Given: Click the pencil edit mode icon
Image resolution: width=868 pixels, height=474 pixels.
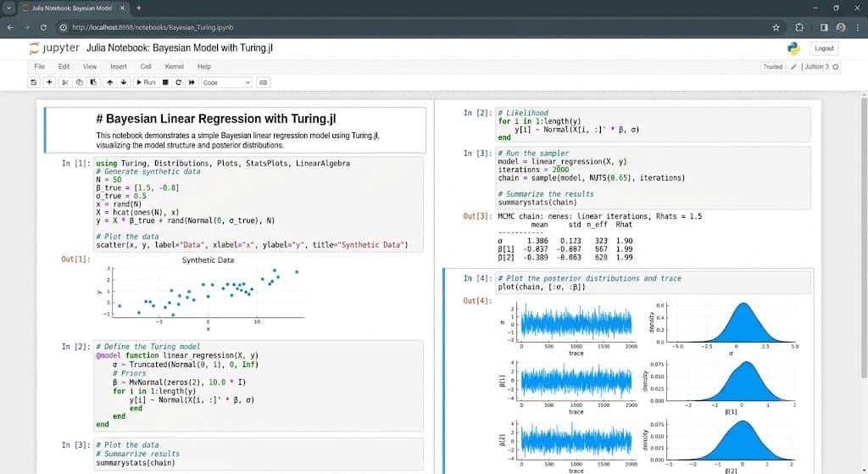Looking at the screenshot, I should tap(793, 66).
